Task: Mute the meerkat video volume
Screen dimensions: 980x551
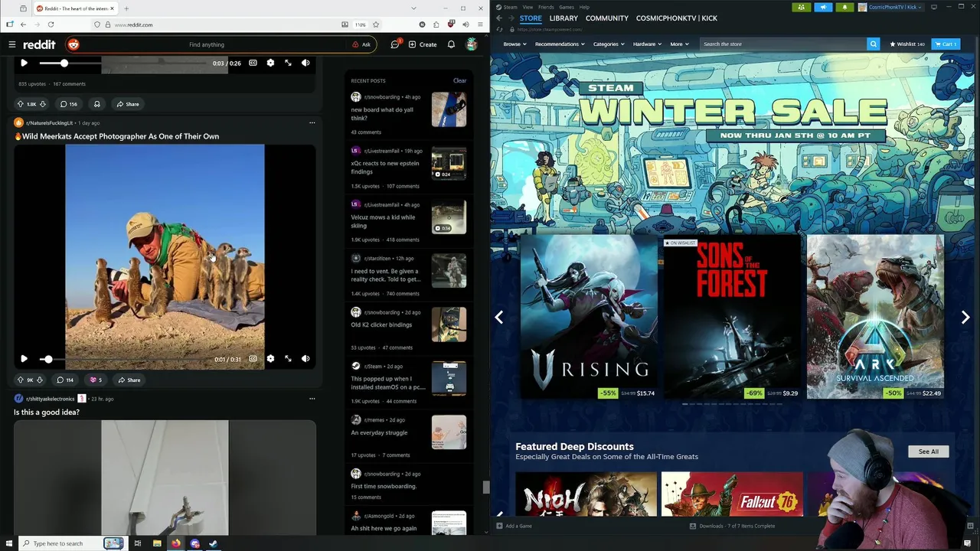Action: point(305,359)
